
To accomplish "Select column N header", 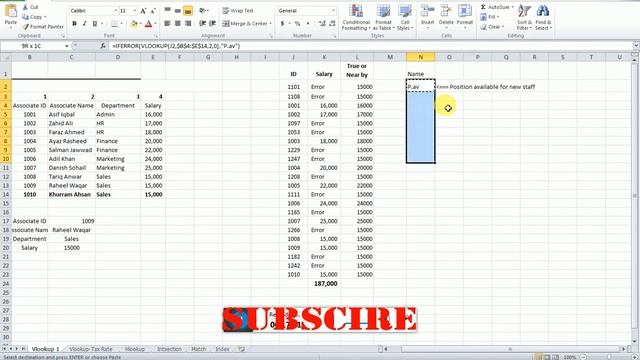I will click(x=420, y=57).
